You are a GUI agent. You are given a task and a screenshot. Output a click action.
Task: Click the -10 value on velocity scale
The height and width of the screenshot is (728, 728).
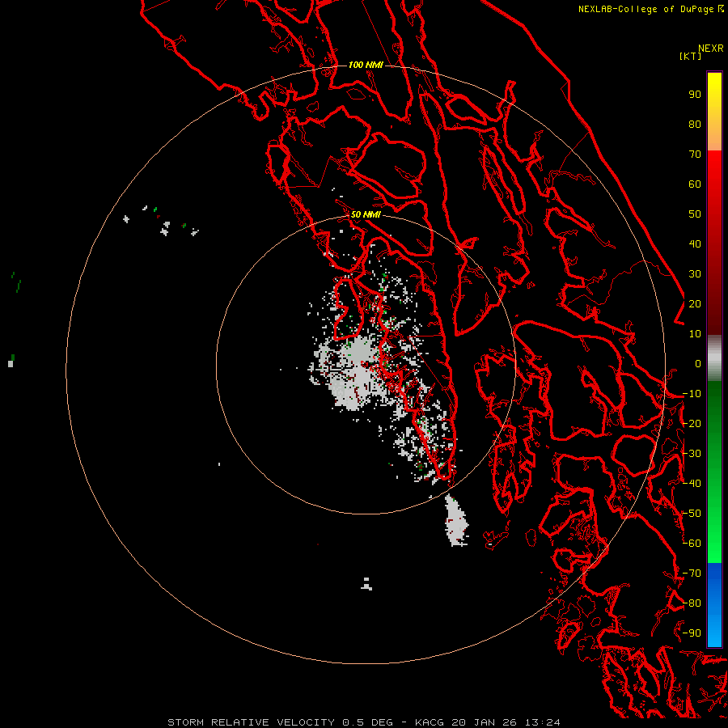(x=692, y=394)
